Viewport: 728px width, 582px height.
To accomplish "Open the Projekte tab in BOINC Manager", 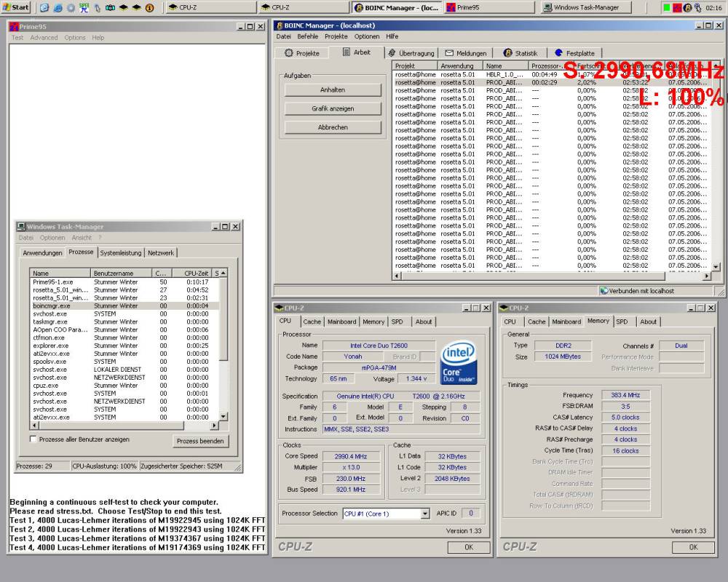I will pos(302,53).
